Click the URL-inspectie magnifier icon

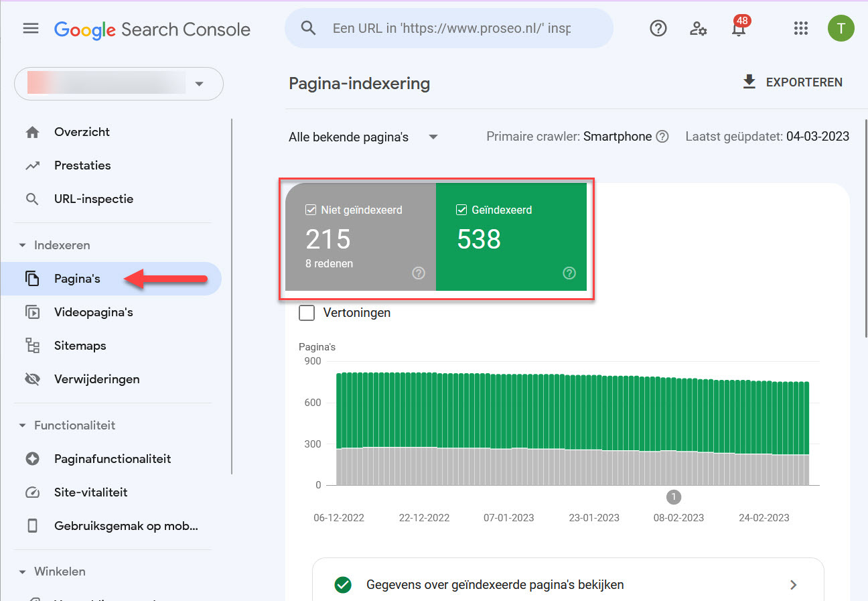click(32, 199)
